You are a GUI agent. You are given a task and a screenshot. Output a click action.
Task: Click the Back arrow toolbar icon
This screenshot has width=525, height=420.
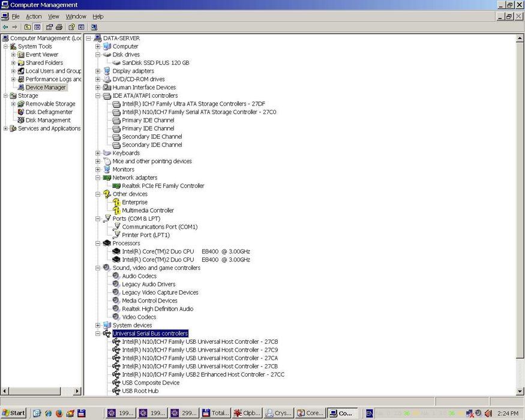point(5,27)
